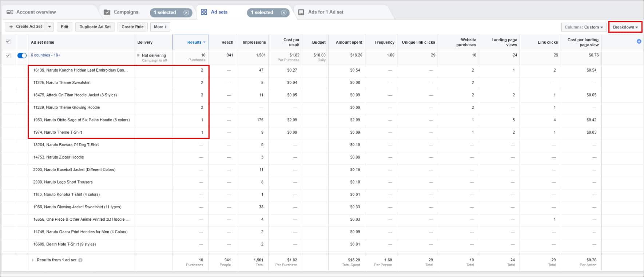Open the Create Ad Set dropdown arrow

[50, 27]
